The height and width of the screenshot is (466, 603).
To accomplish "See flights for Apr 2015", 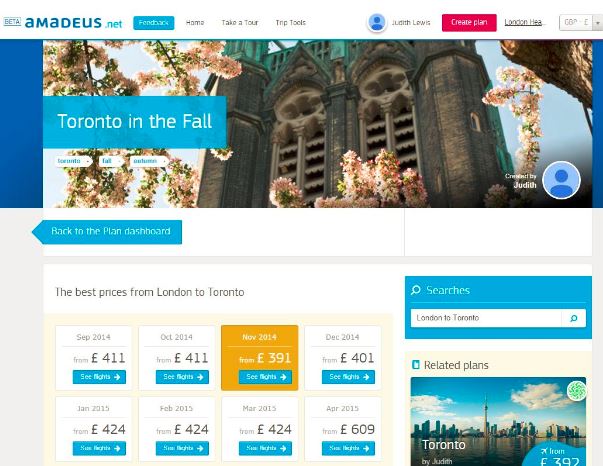I will tap(348, 448).
